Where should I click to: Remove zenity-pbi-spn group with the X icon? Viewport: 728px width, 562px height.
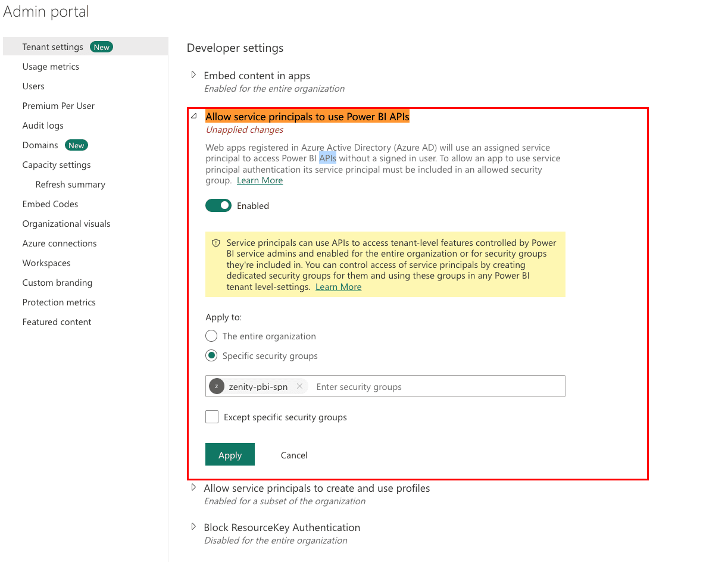(x=299, y=386)
